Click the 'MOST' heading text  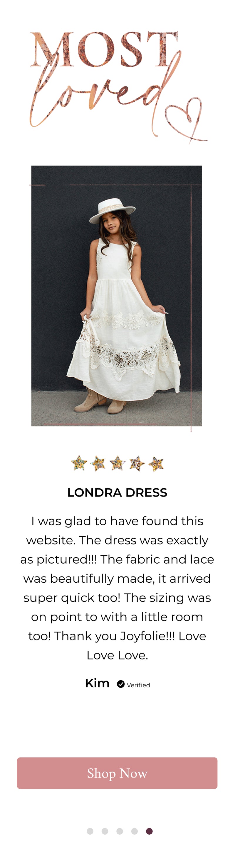point(104,49)
